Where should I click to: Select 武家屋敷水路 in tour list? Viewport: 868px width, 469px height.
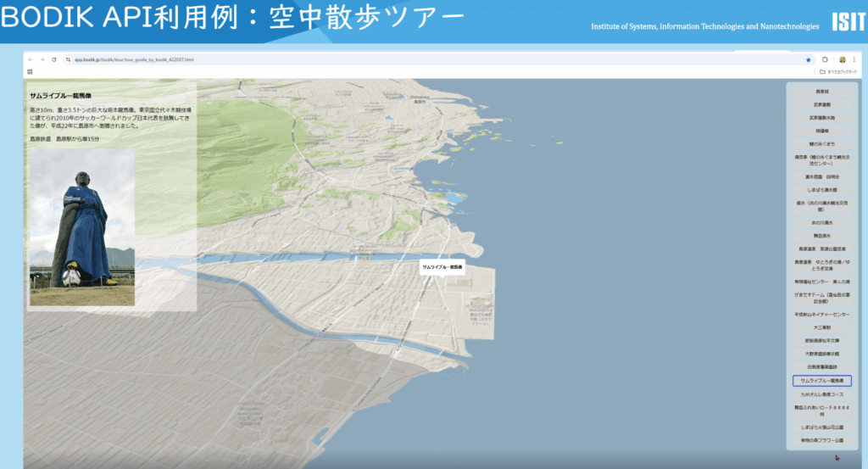(822, 118)
